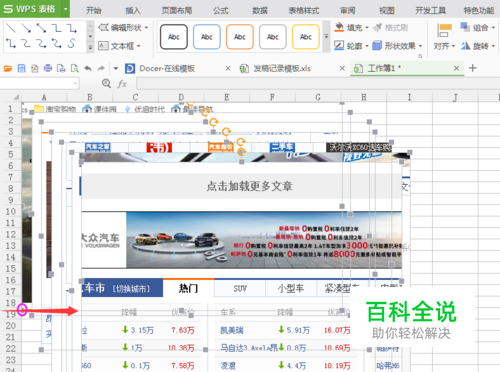Screen dimensions: 500x372
Task: Select column J header
Action: coord(455,97)
